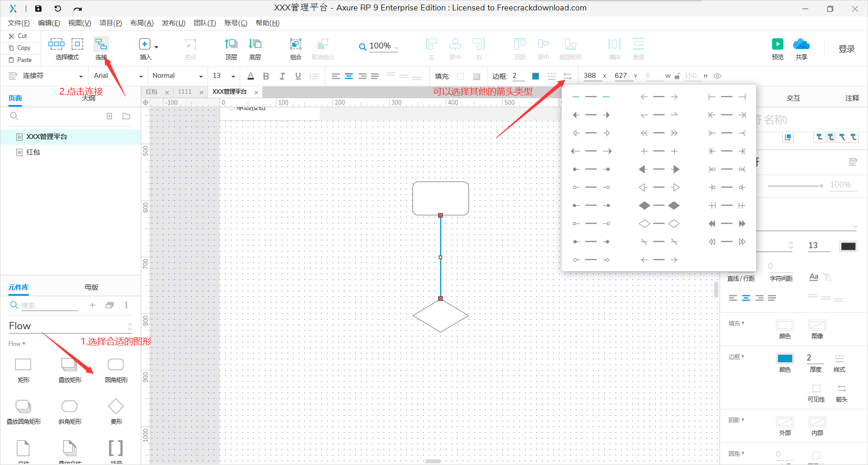Toggle italic text formatting
Image resolution: width=868 pixels, height=465 pixels.
click(282, 76)
